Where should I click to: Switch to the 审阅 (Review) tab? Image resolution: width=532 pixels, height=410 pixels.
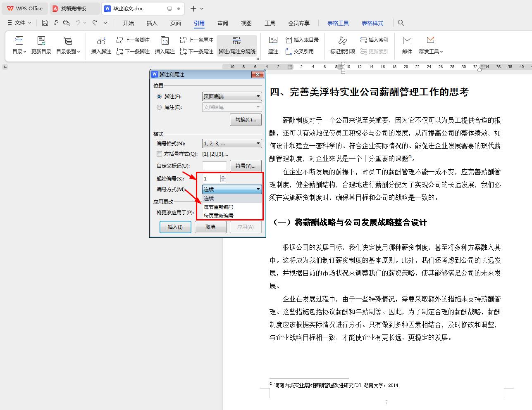223,23
